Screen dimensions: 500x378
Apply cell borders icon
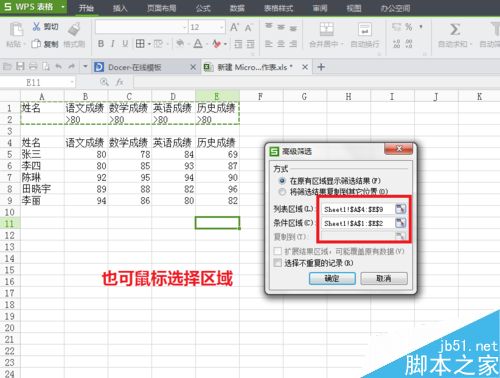click(140, 44)
